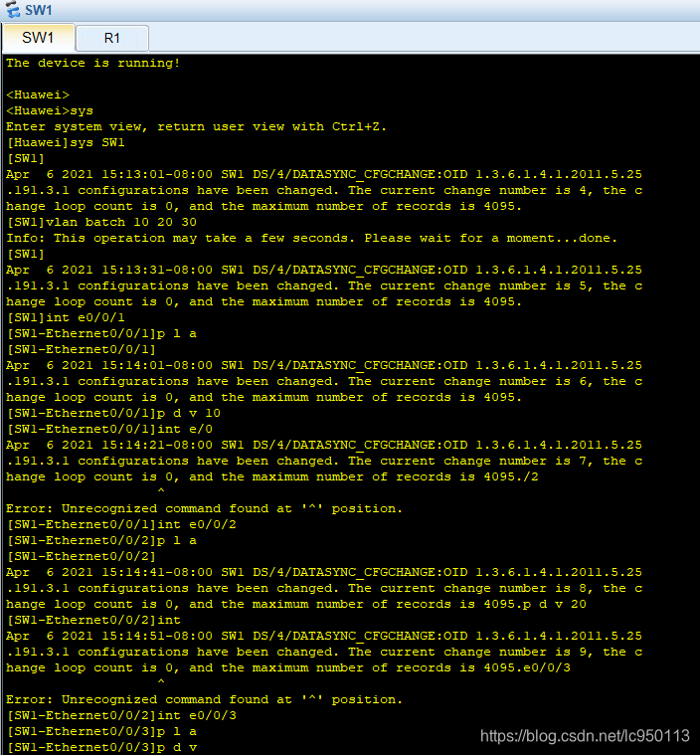The height and width of the screenshot is (755, 700).
Task: Click the '[SW1-Ethernet0/0/3]p l a' line
Action: [x=101, y=731]
